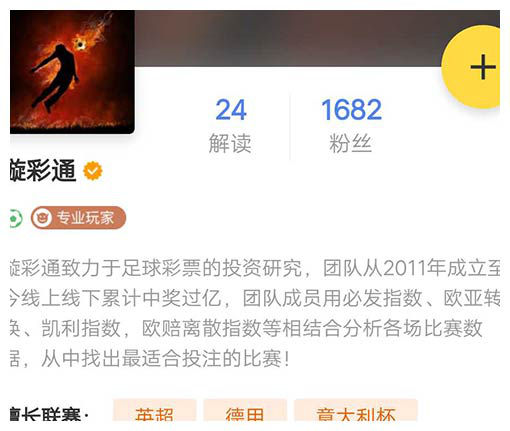
Task: Select the 英超 league tag
Action: [x=154, y=411]
